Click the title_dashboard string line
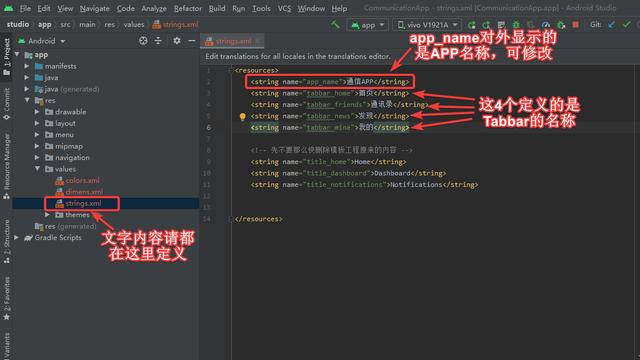The height and width of the screenshot is (360, 640). point(348,173)
